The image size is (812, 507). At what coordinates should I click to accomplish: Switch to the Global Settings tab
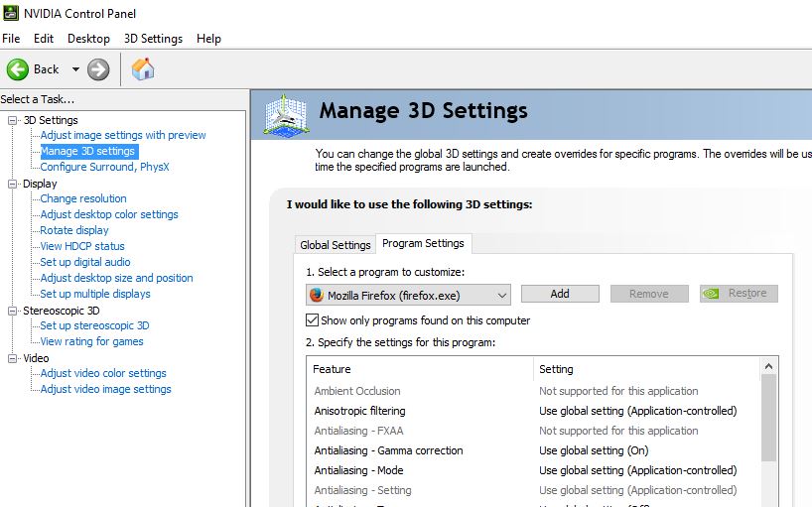[x=336, y=245]
